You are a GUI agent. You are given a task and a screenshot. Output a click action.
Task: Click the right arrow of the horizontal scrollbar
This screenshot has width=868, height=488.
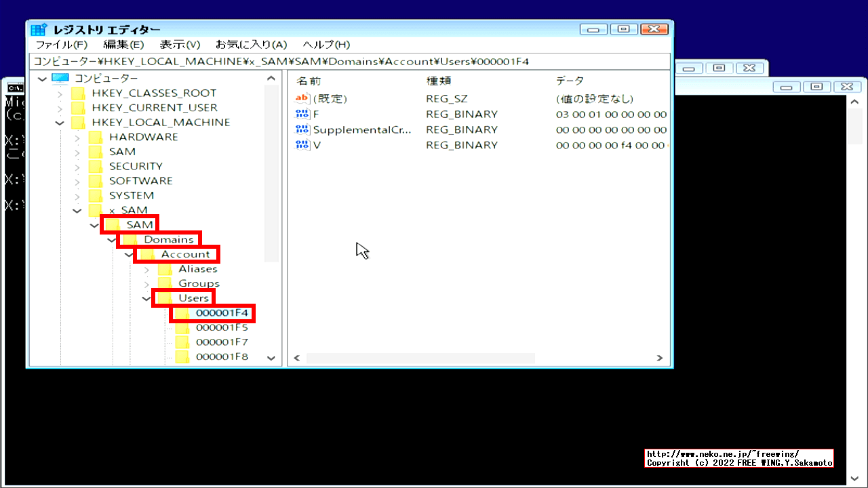coord(658,357)
